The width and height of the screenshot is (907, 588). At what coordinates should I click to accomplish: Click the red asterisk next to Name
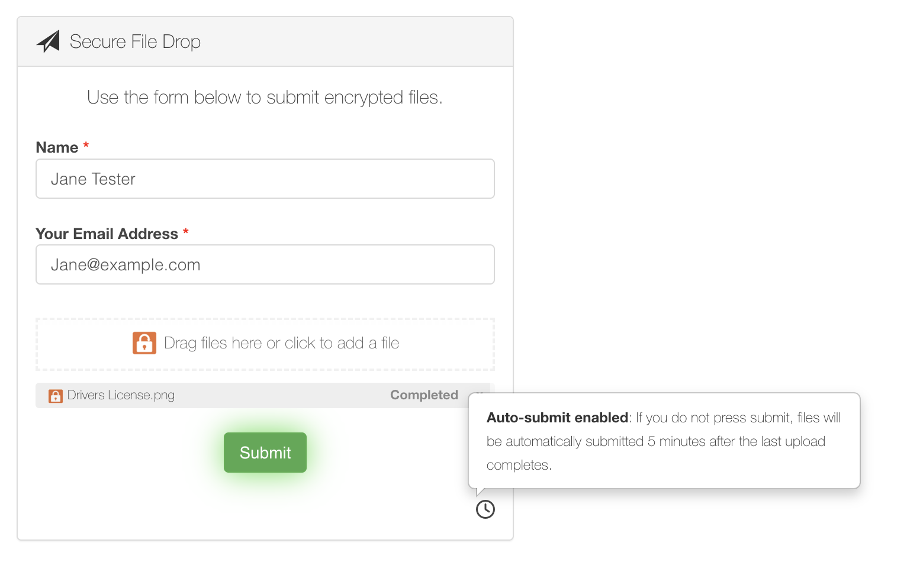(86, 146)
